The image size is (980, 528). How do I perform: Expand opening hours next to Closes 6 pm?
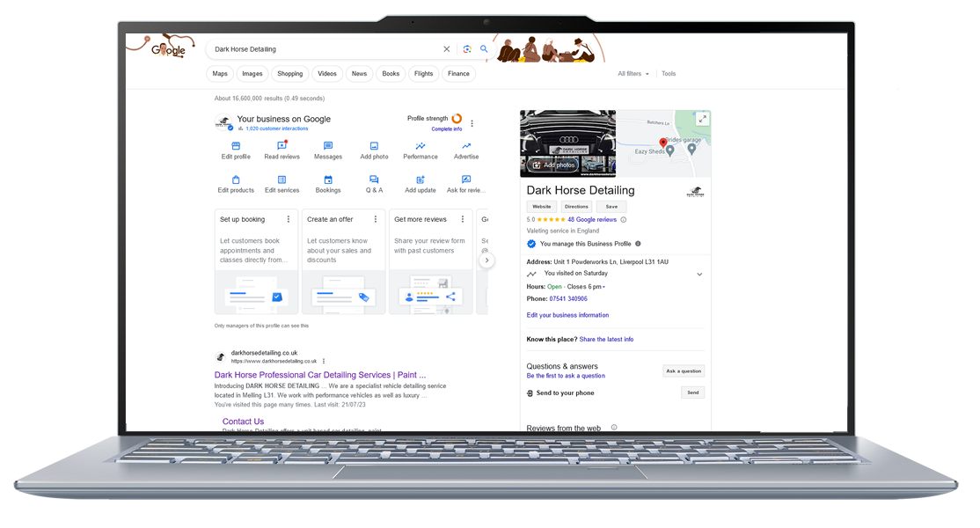603,287
